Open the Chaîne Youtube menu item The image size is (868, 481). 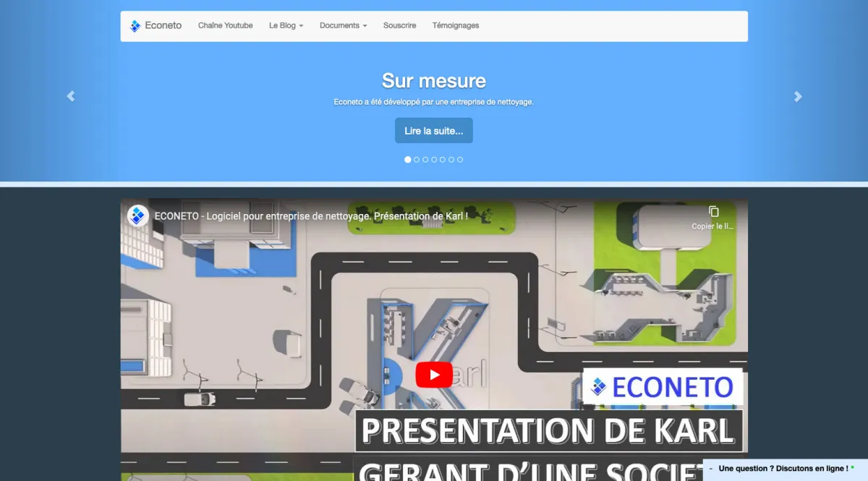226,25
